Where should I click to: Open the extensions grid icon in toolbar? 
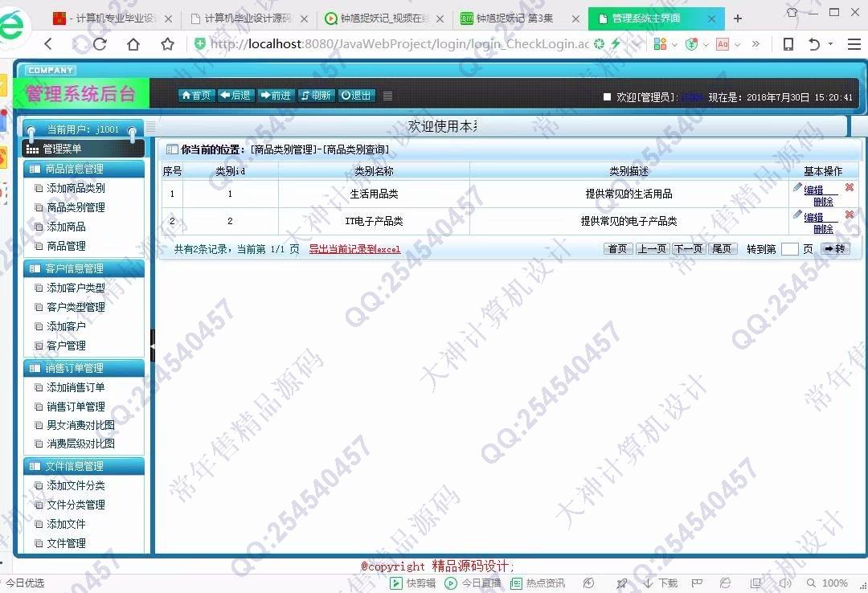click(660, 43)
